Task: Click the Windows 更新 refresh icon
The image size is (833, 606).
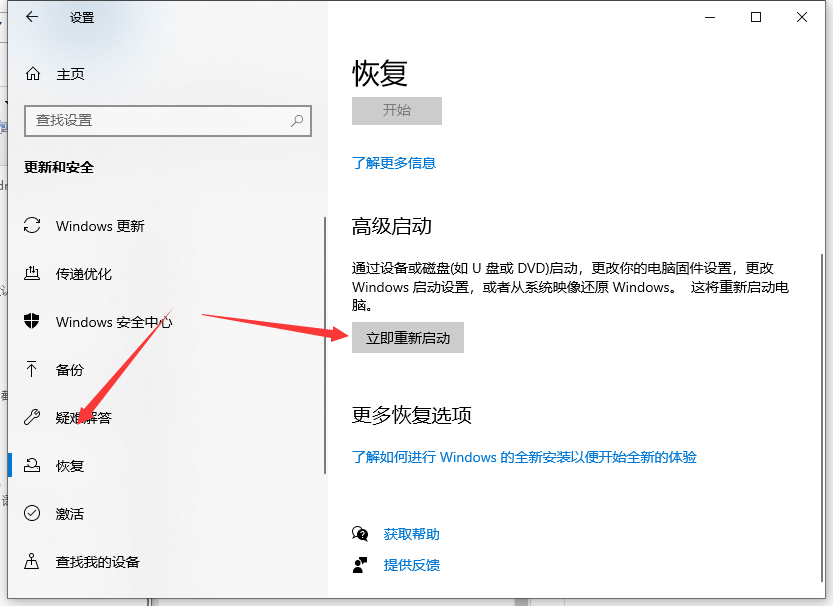Action: coord(33,226)
